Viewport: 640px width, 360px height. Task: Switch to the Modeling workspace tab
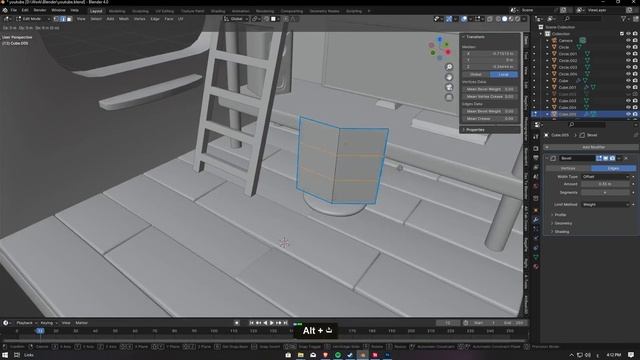(117, 11)
